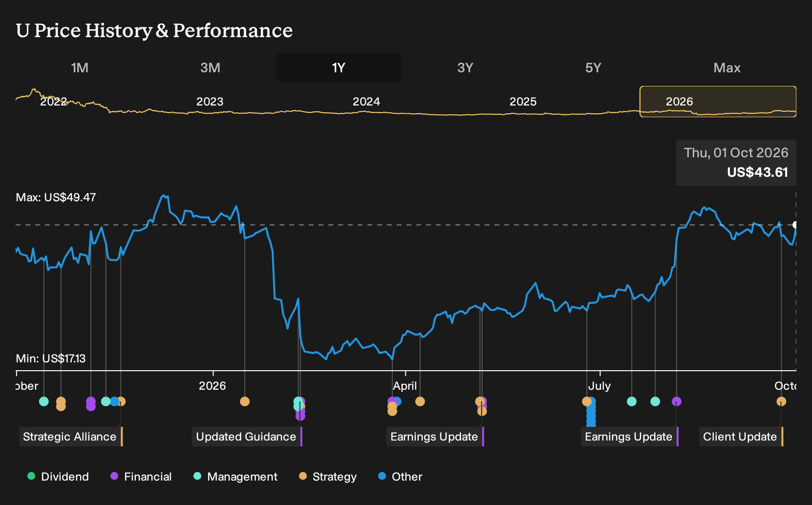Open the Earnings Update label below July
Viewport: 812px width, 505px height.
click(x=630, y=437)
